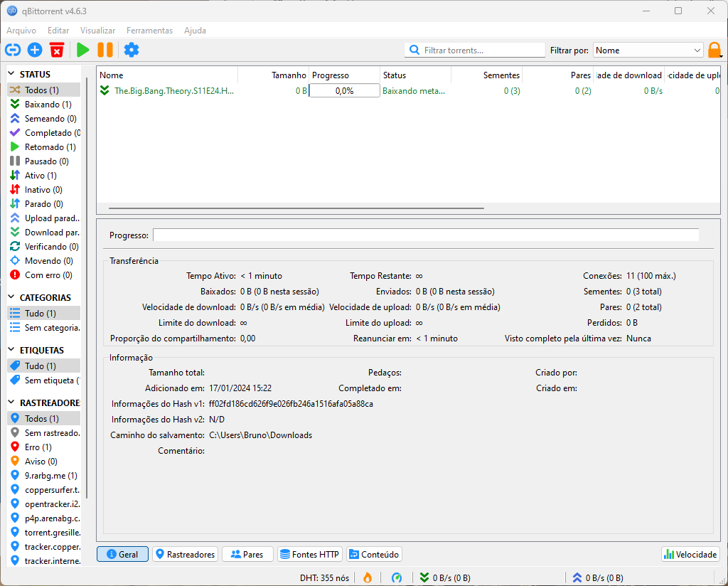The height and width of the screenshot is (586, 728).
Task: Click the torrent row 0,0% progress bar
Action: (x=345, y=91)
